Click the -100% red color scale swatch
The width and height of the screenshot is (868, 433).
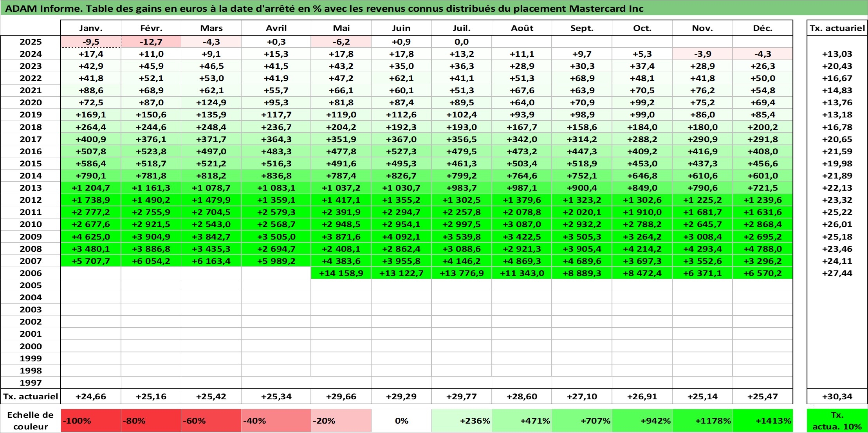91,421
